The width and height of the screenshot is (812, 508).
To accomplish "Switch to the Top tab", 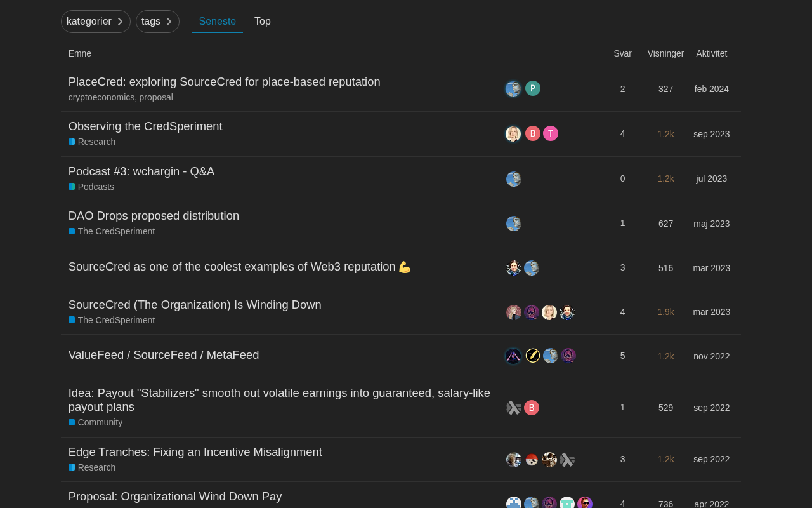I will click(x=263, y=22).
